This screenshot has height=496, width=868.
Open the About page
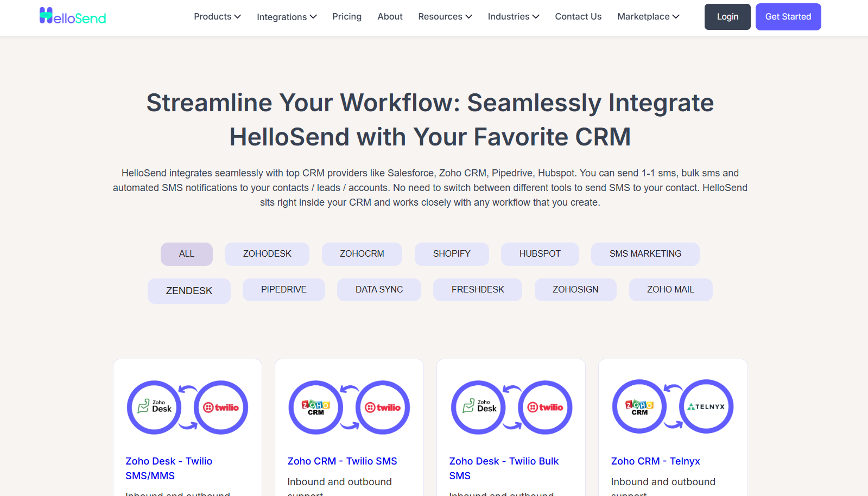pos(390,16)
